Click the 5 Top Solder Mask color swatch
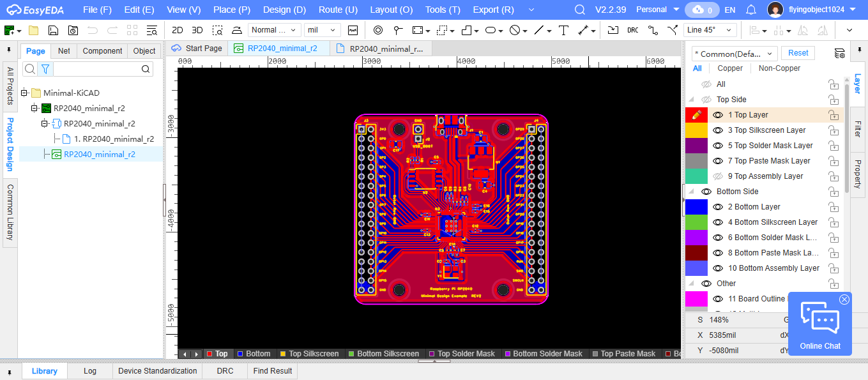The width and height of the screenshot is (868, 380). [x=696, y=146]
